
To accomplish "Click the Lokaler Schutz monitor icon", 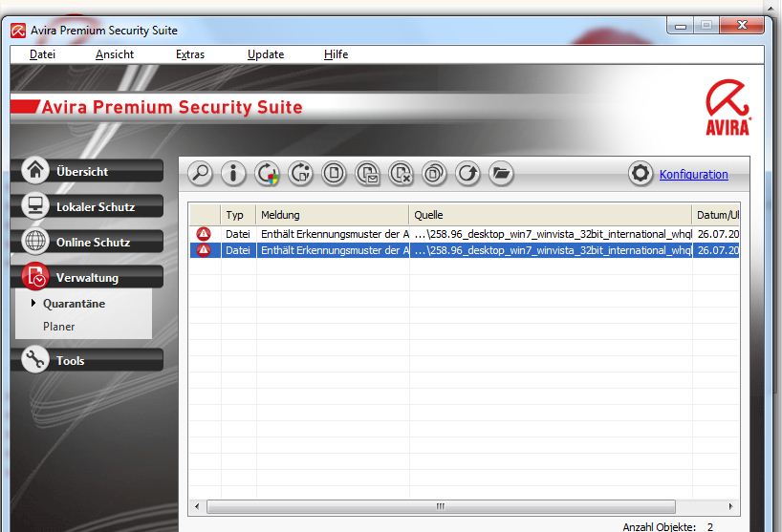I will pyautogui.click(x=35, y=205).
